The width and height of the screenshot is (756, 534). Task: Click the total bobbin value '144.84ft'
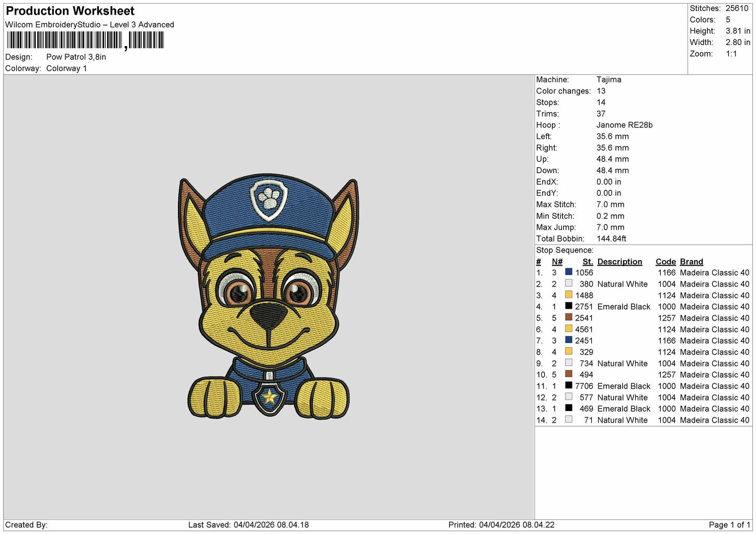[611, 238]
